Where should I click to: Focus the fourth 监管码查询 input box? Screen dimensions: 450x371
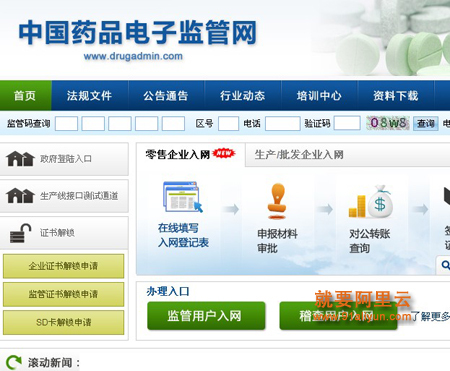(x=146, y=123)
